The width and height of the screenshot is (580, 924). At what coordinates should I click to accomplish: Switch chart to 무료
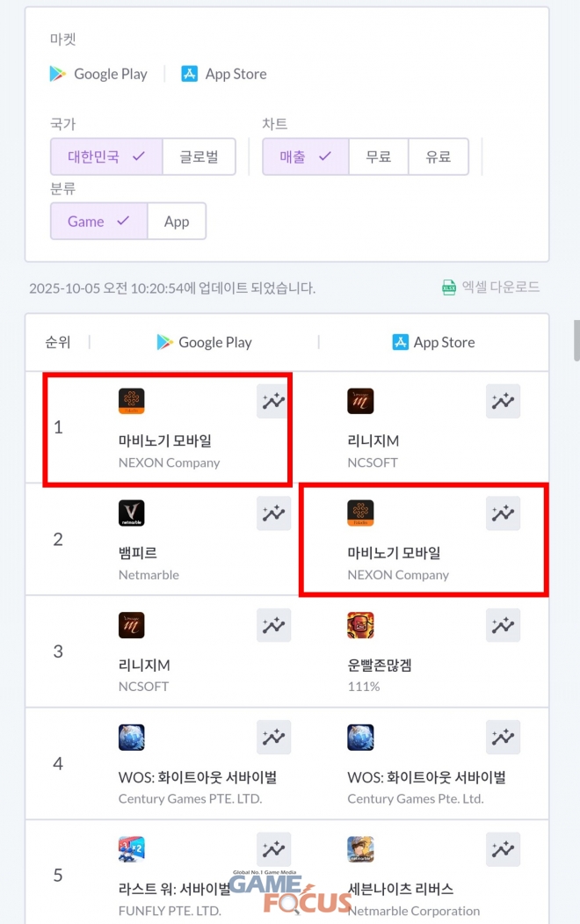378,156
